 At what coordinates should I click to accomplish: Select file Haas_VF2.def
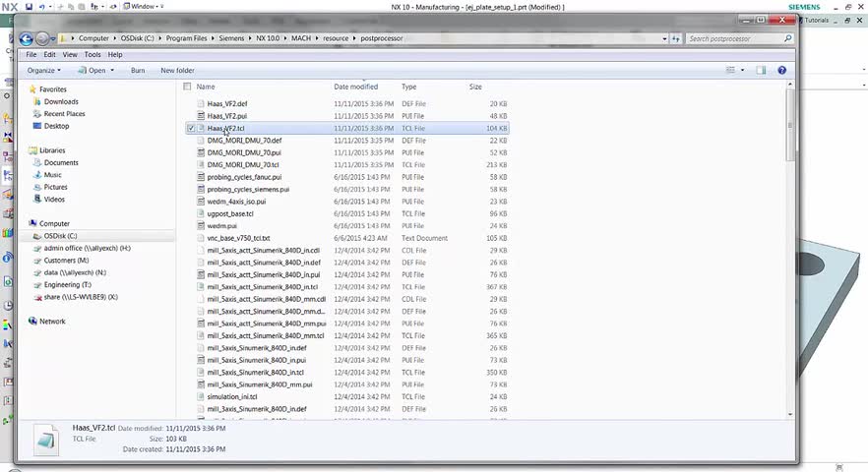tap(227, 104)
